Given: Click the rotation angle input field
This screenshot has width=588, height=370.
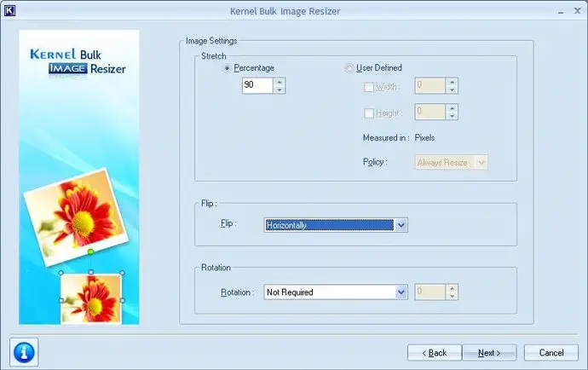Looking at the screenshot, I should [x=429, y=292].
